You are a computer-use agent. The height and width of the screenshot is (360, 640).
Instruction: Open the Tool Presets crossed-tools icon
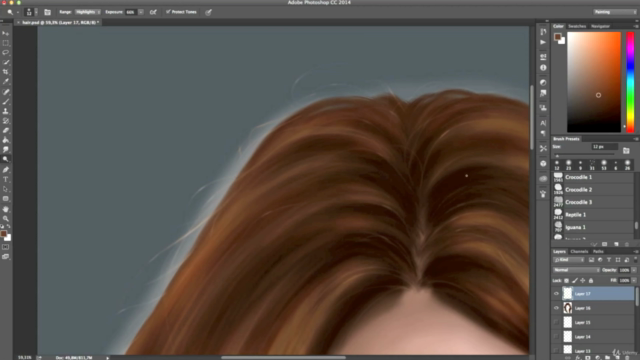tap(543, 149)
